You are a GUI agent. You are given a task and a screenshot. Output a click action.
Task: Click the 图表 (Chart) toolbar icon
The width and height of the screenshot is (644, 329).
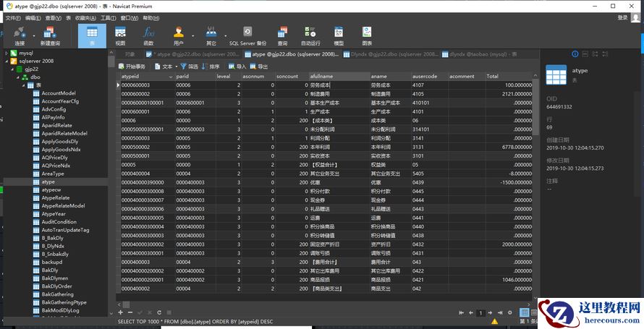coord(367,35)
